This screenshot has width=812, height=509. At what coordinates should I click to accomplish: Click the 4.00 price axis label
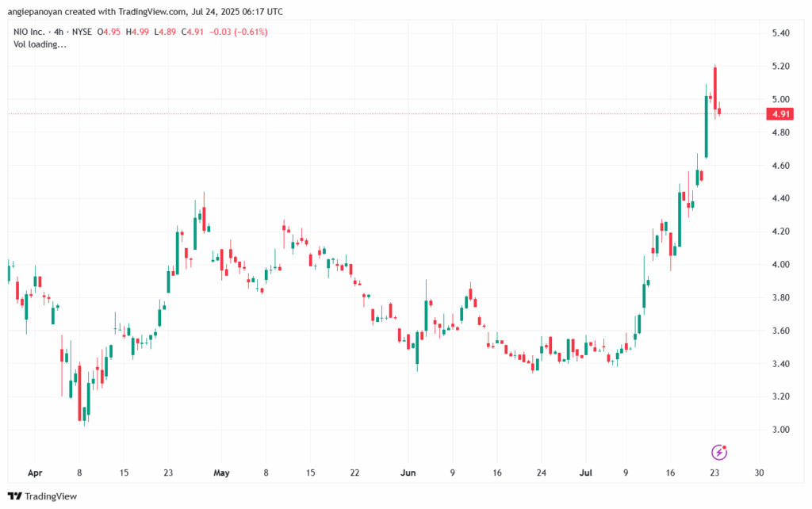780,265
